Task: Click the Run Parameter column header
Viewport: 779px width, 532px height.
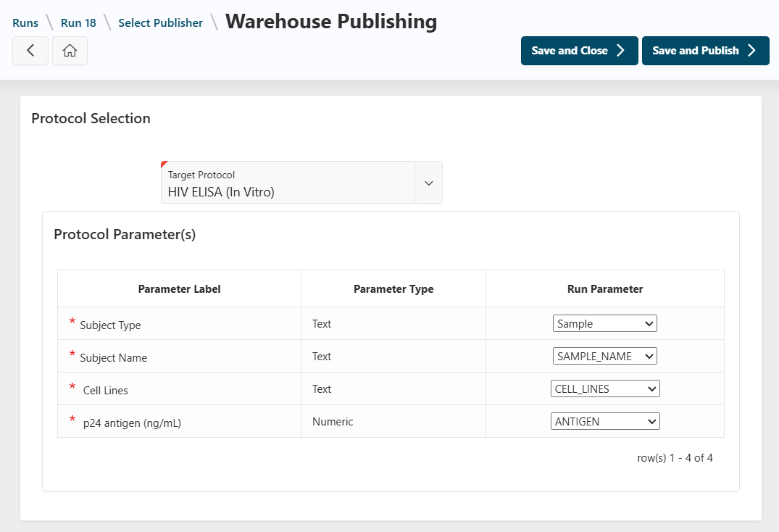Action: (605, 289)
